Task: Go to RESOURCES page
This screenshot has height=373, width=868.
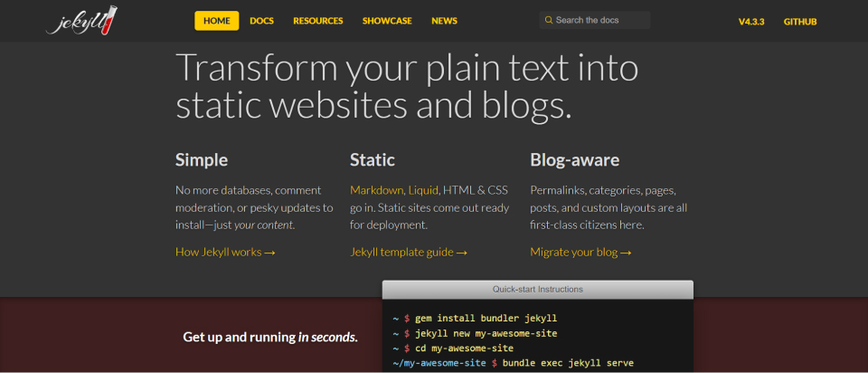Action: (318, 21)
